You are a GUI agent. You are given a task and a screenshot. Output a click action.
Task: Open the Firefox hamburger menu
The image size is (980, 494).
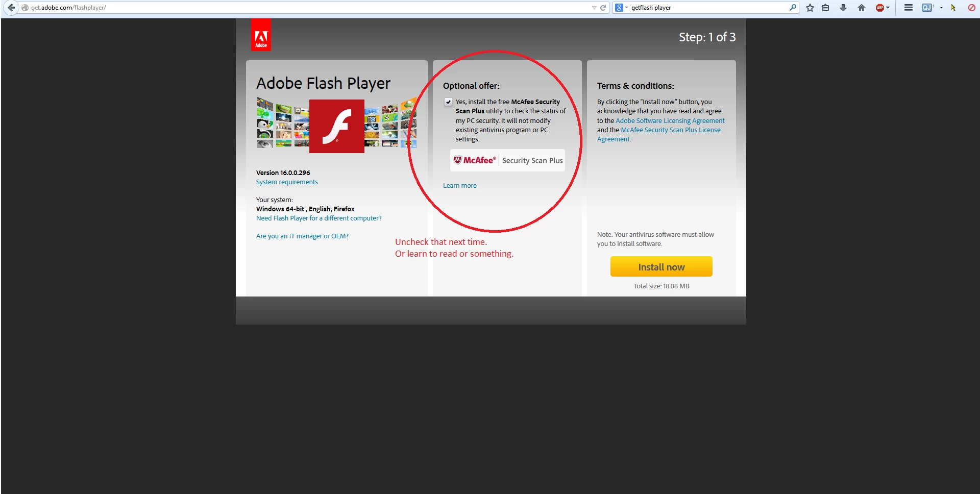909,8
